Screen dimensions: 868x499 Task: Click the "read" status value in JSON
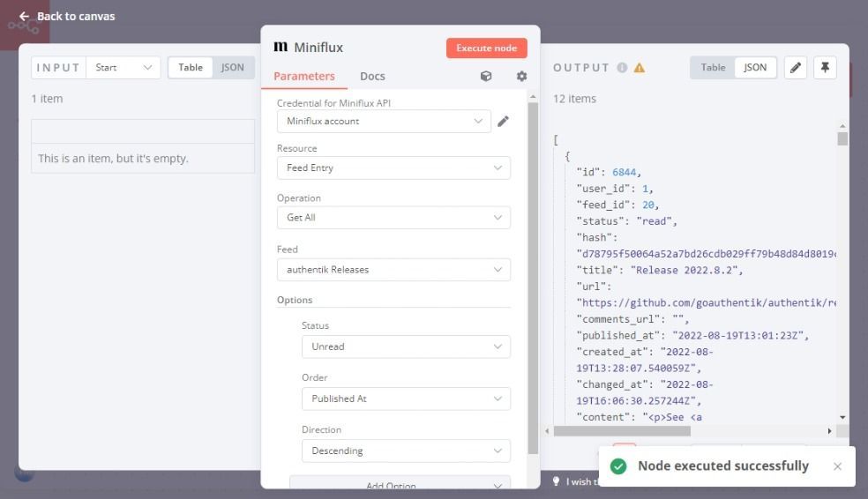click(x=654, y=221)
